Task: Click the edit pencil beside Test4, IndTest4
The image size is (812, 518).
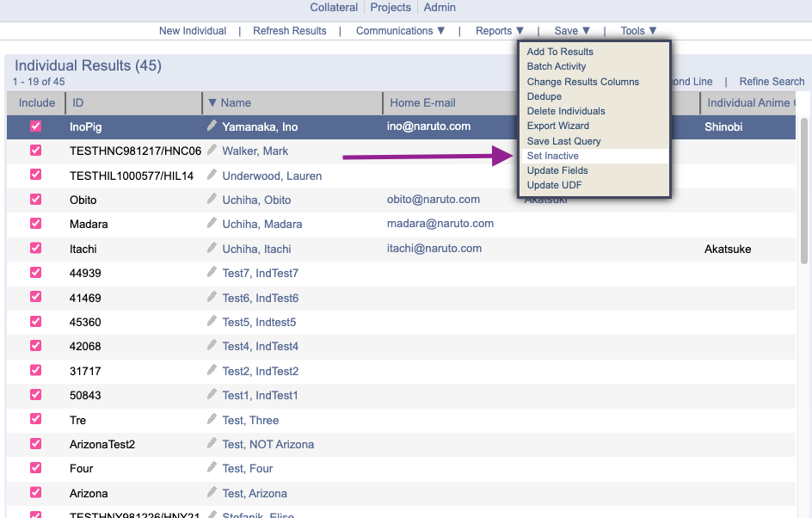Action: pyautogui.click(x=212, y=345)
